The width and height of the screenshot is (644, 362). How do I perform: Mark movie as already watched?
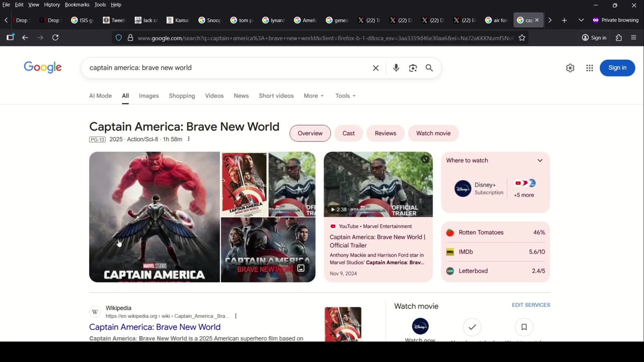coord(472,327)
